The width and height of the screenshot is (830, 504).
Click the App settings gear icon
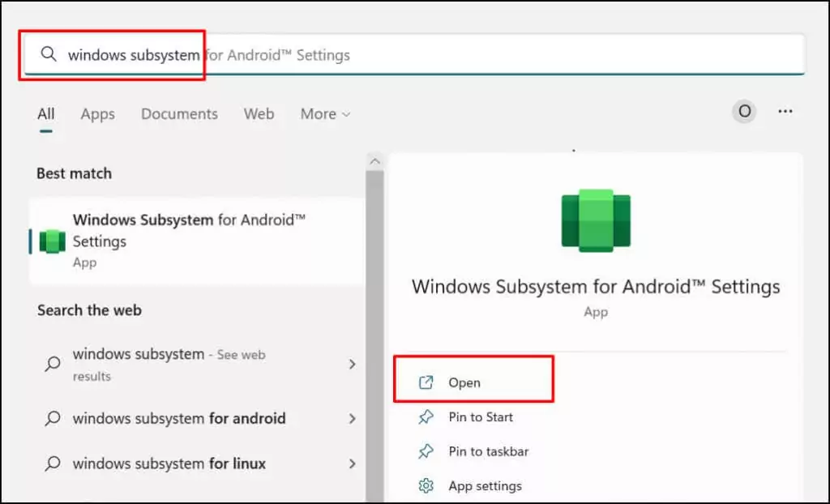click(426, 485)
